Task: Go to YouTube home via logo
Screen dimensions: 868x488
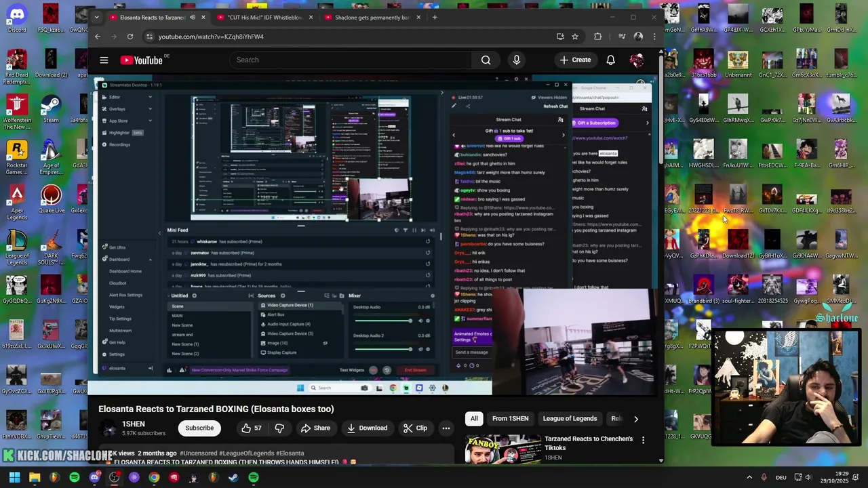Action: [142, 60]
